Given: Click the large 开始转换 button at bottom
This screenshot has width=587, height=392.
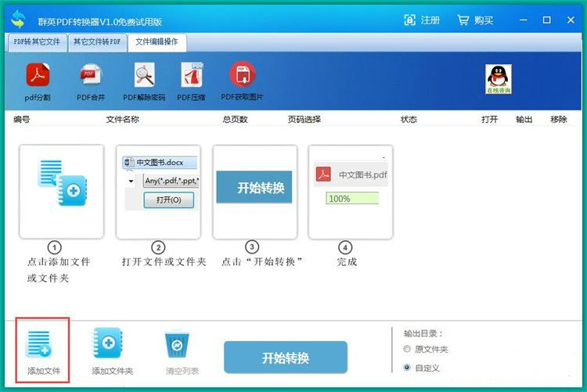Looking at the screenshot, I should click(x=286, y=358).
